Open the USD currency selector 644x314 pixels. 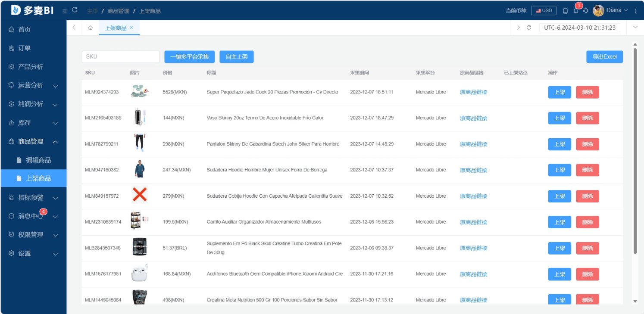544,11
